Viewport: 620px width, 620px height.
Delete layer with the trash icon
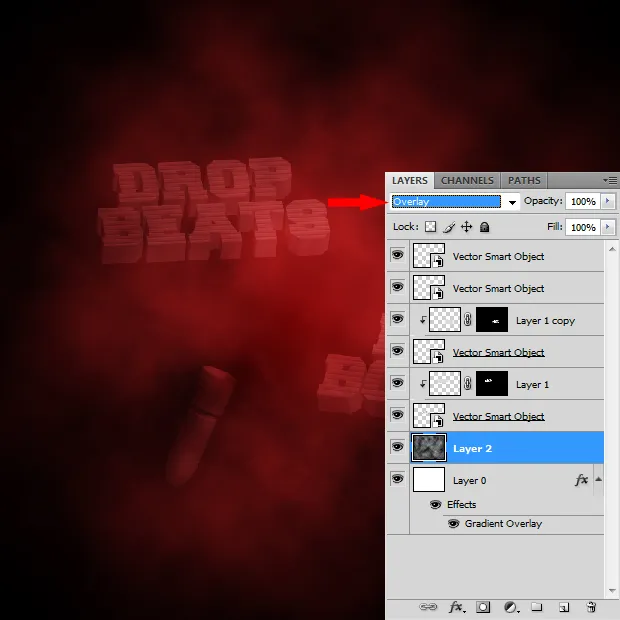(x=591, y=607)
